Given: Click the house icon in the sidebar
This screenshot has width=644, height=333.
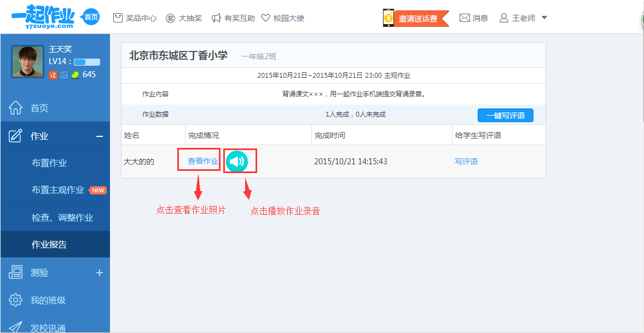Looking at the screenshot, I should click(15, 108).
